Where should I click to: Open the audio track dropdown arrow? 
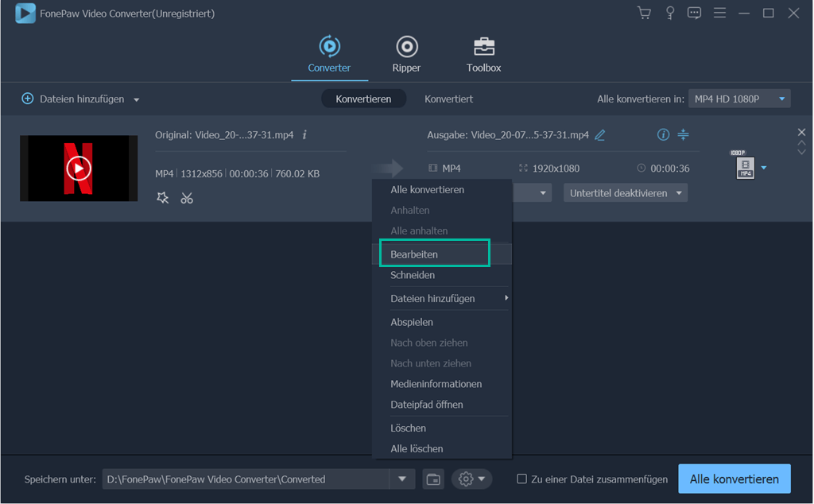point(543,193)
